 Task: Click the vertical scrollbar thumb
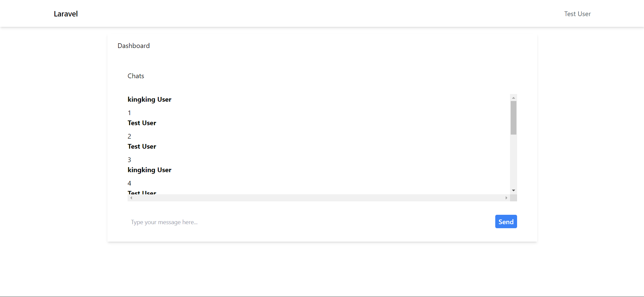513,118
